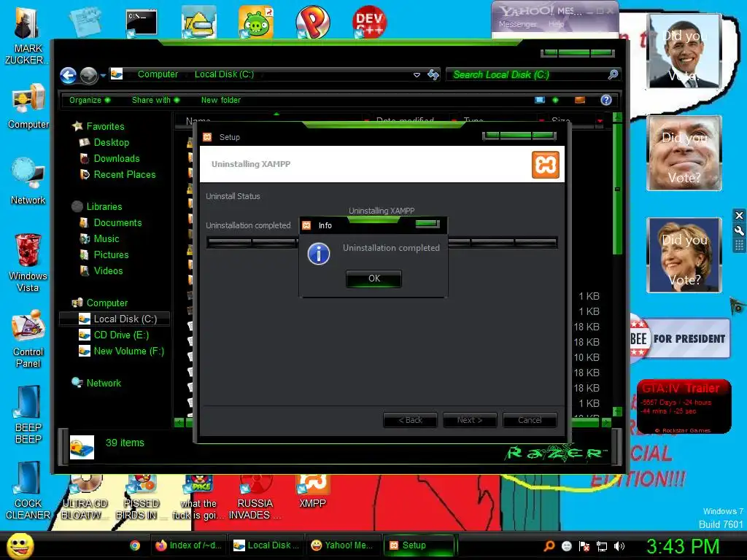Expand the address bar history dropdown
The width and height of the screenshot is (747, 560).
[x=417, y=75]
